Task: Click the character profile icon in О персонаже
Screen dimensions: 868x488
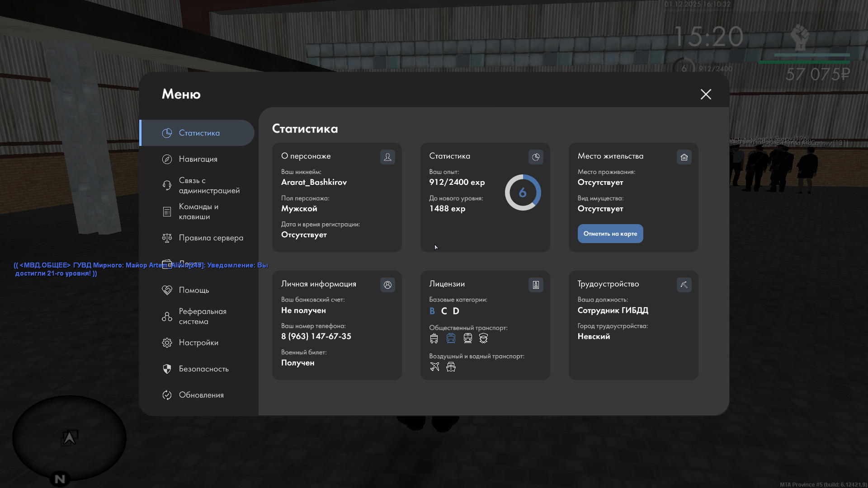Action: coord(387,157)
